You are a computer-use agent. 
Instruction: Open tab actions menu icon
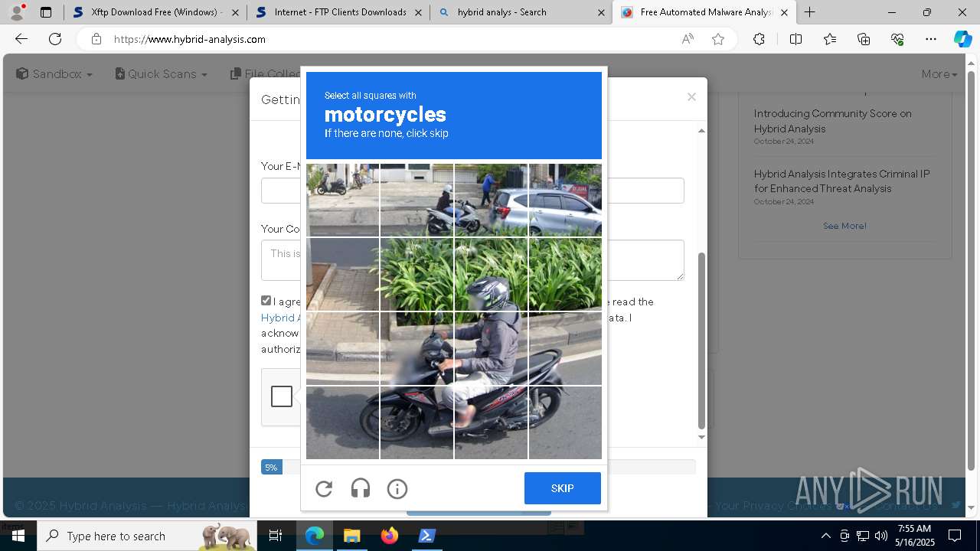pyautogui.click(x=46, y=12)
